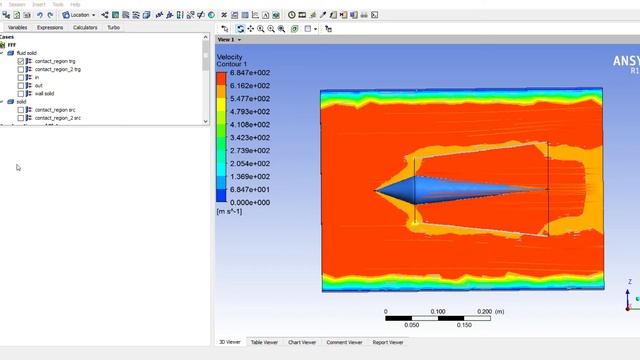Check the contact_region_2 trg checkbox
Screen dimensions: 640x360
(21, 69)
